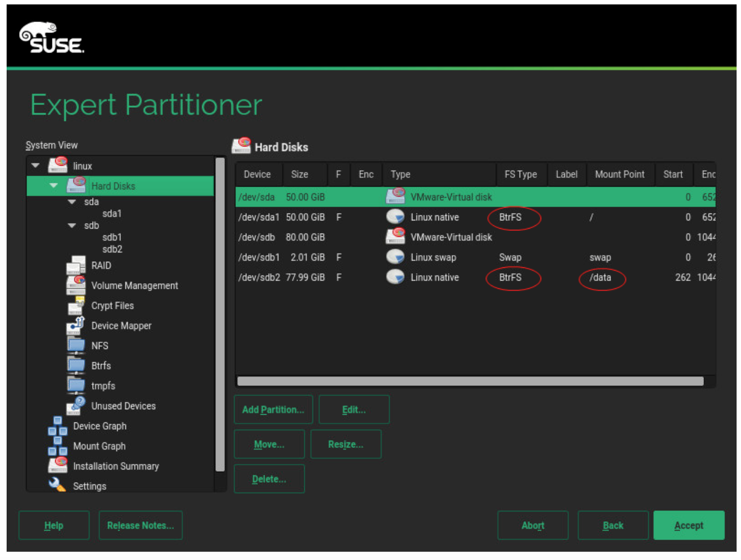Click the Accept button
This screenshot has height=560, width=741.
(x=688, y=525)
